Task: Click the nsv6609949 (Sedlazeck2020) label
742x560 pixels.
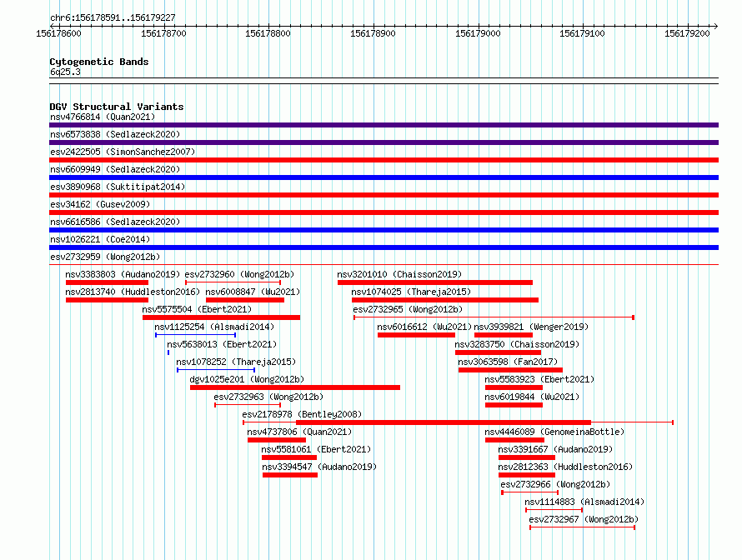Action: [115, 169]
